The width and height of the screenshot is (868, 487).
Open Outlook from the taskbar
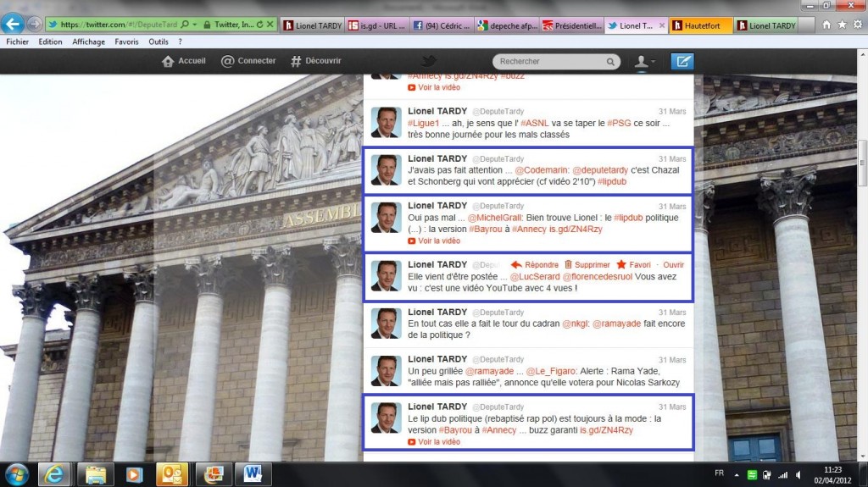172,475
